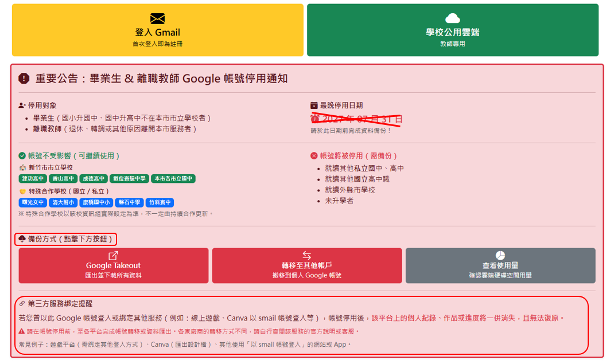
Task: Click the warning octagon icon beside 重要公告
Action: [x=24, y=79]
